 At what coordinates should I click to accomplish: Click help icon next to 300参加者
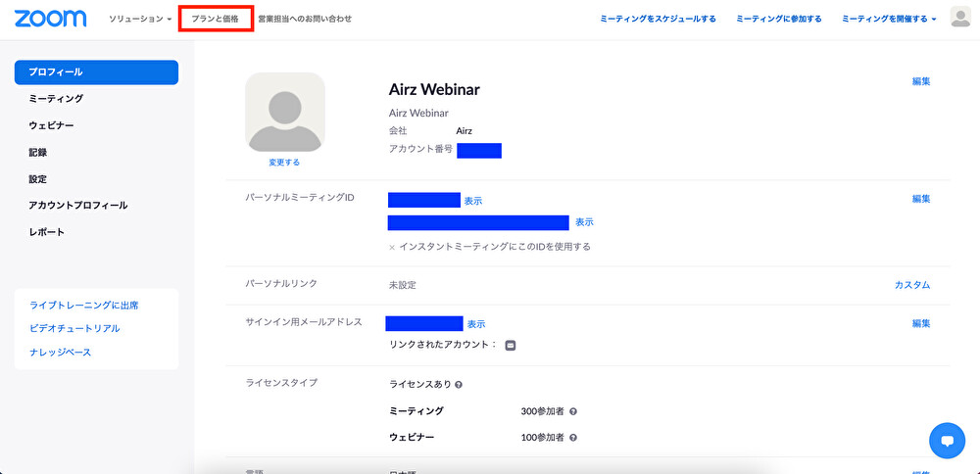pyautogui.click(x=573, y=411)
